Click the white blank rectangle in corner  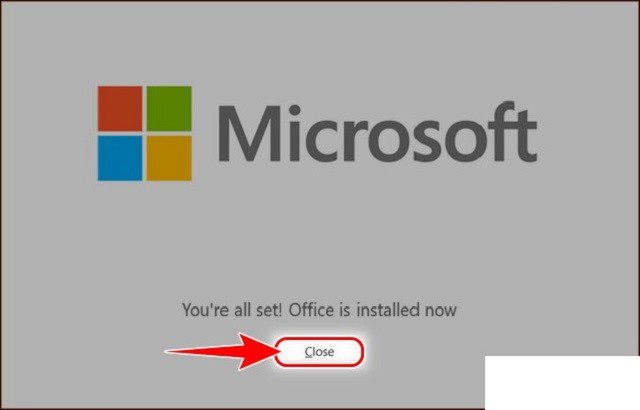tap(562, 382)
